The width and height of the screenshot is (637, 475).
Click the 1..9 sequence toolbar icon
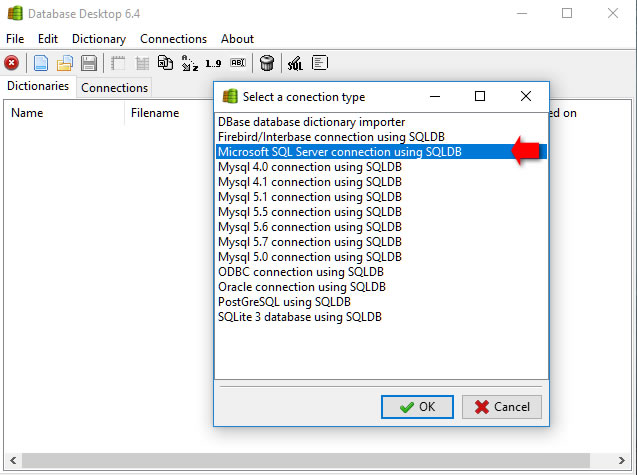click(x=213, y=63)
